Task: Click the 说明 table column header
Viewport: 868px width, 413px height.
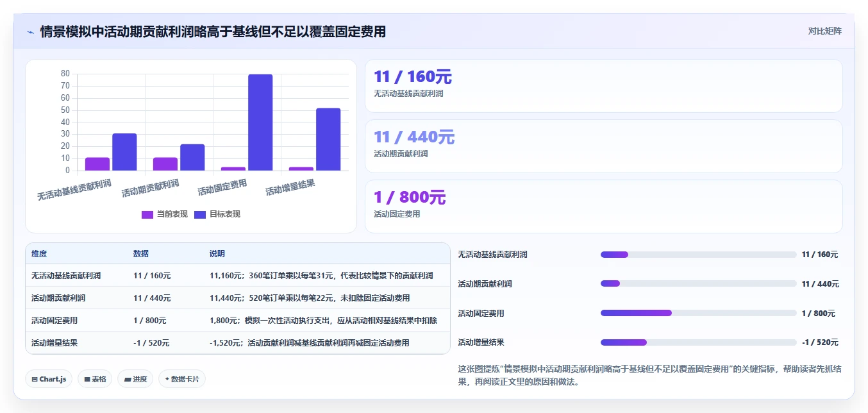Action: pyautogui.click(x=217, y=254)
